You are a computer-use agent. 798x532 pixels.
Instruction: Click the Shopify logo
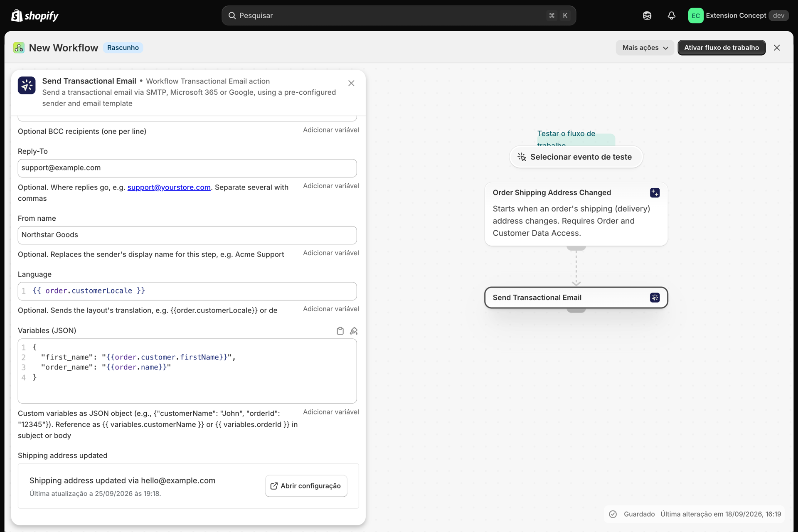point(34,15)
